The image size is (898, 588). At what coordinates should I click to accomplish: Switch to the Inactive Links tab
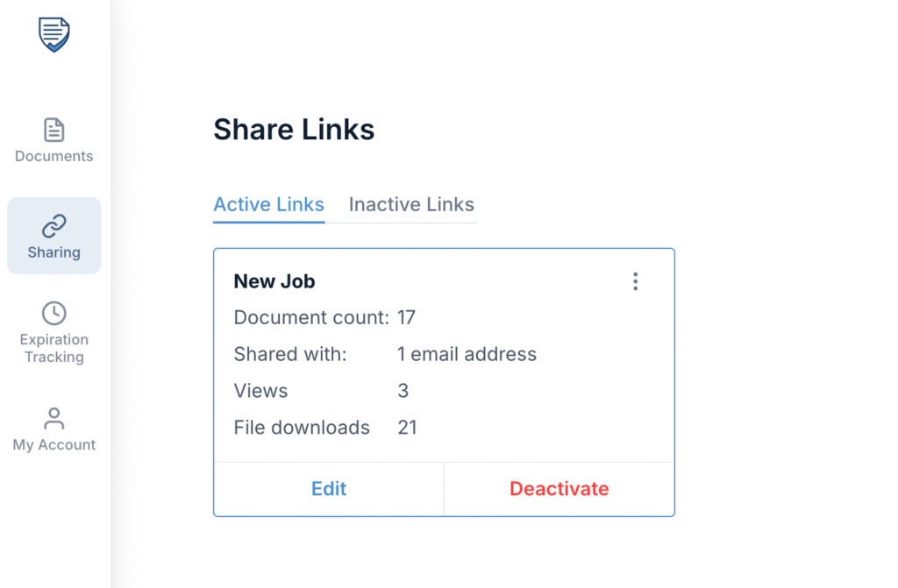click(411, 204)
